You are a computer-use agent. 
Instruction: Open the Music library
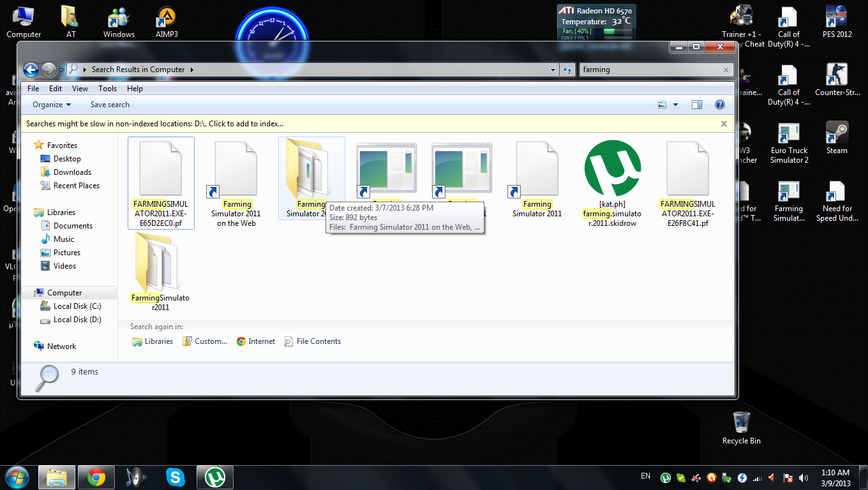pyautogui.click(x=63, y=239)
